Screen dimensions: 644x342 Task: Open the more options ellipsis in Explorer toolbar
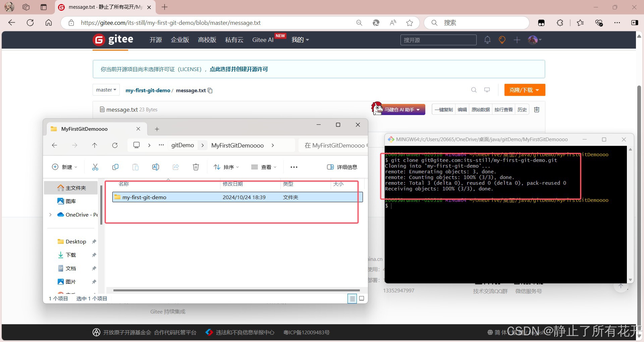coord(294,167)
